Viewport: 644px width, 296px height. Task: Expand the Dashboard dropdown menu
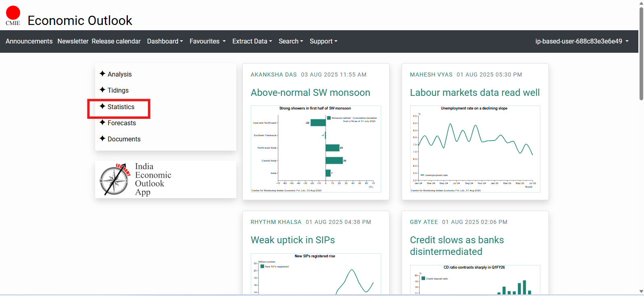165,41
